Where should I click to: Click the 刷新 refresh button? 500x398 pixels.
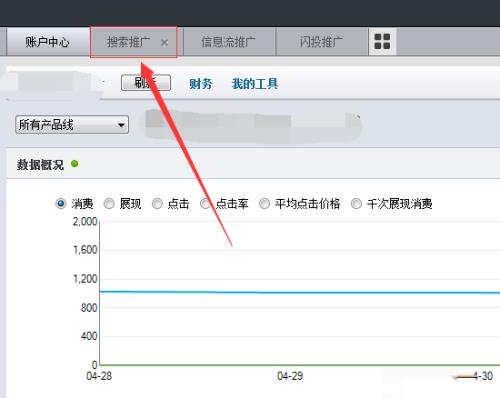click(146, 83)
